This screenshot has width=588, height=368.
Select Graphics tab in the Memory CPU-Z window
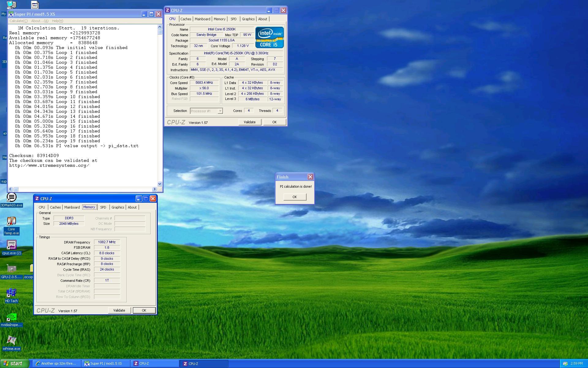pyautogui.click(x=118, y=207)
